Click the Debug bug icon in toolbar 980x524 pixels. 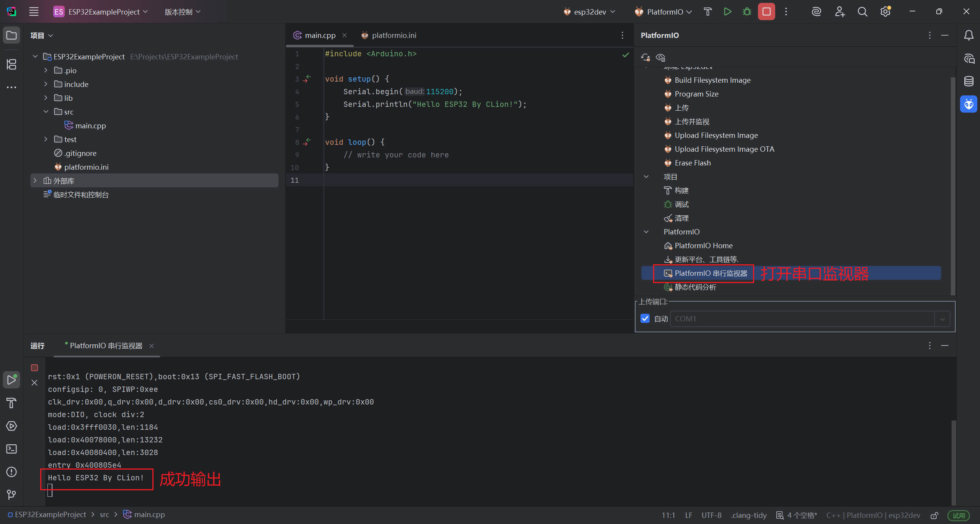(x=746, y=12)
